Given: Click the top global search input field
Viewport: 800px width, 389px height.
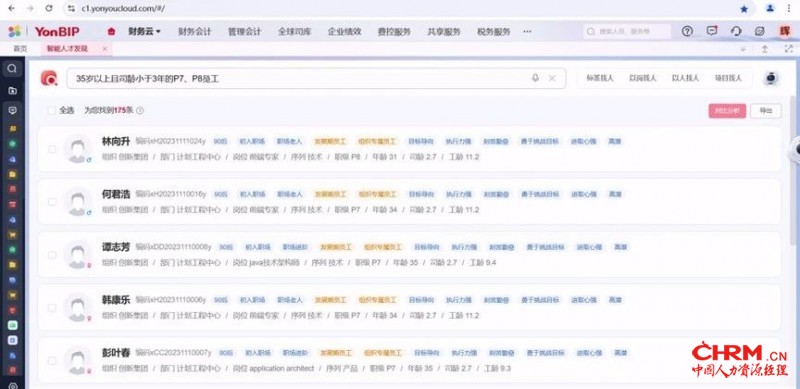Looking at the screenshot, I should click(627, 32).
